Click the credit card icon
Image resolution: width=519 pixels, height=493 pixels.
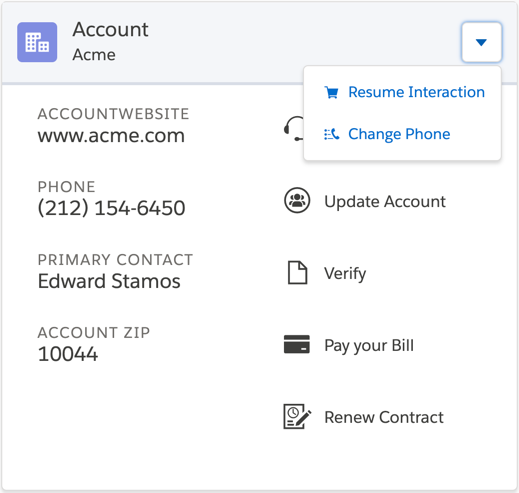pyautogui.click(x=297, y=344)
